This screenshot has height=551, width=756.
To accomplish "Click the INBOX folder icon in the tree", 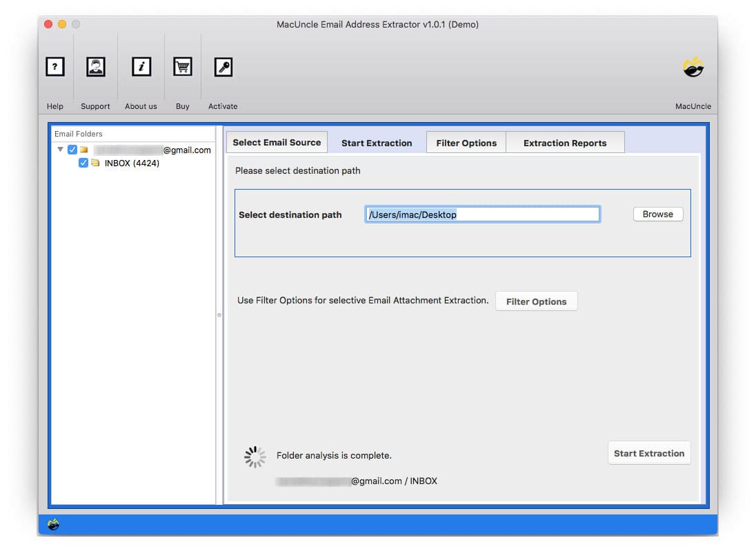I will point(96,163).
